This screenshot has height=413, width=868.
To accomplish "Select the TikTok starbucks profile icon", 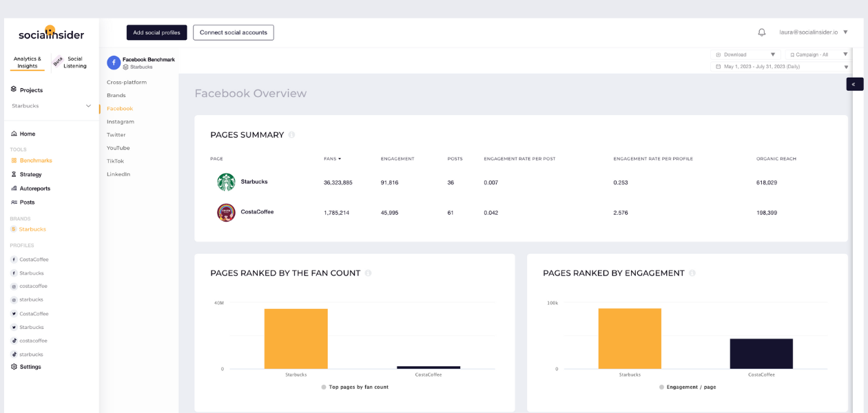I will 14,354.
